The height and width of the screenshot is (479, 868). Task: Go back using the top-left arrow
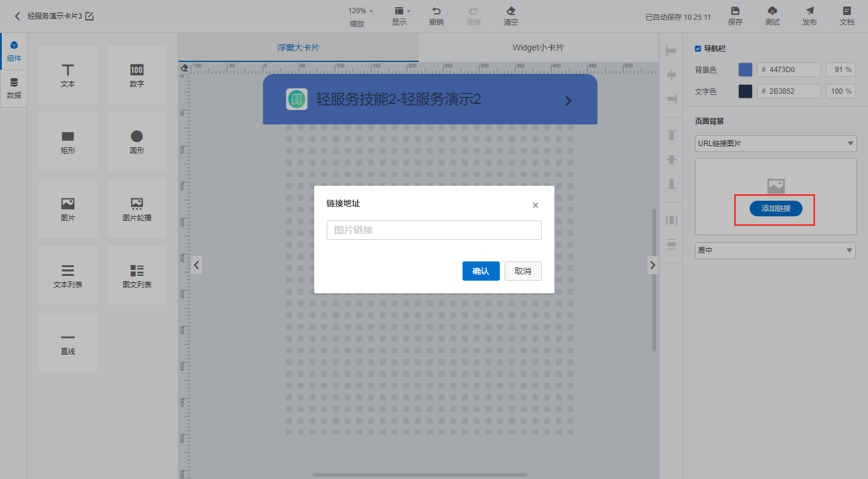(17, 16)
